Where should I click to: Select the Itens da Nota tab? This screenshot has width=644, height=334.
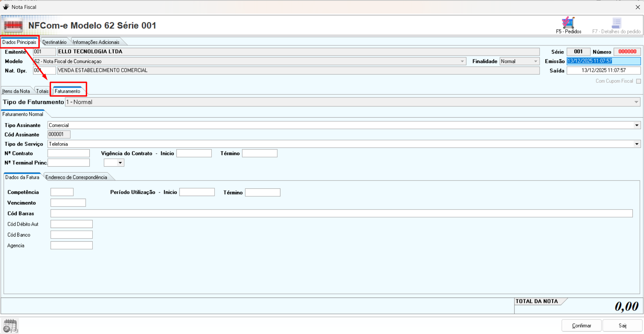point(16,91)
